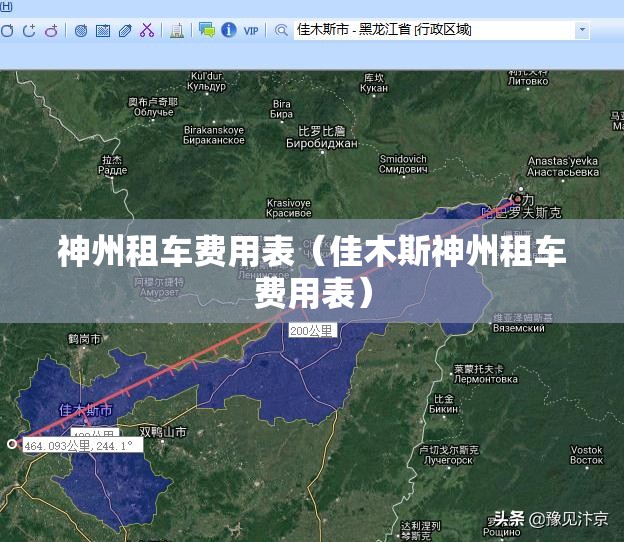Click the Литовко map label
Screen dimensions: 624x542
tap(528, 81)
